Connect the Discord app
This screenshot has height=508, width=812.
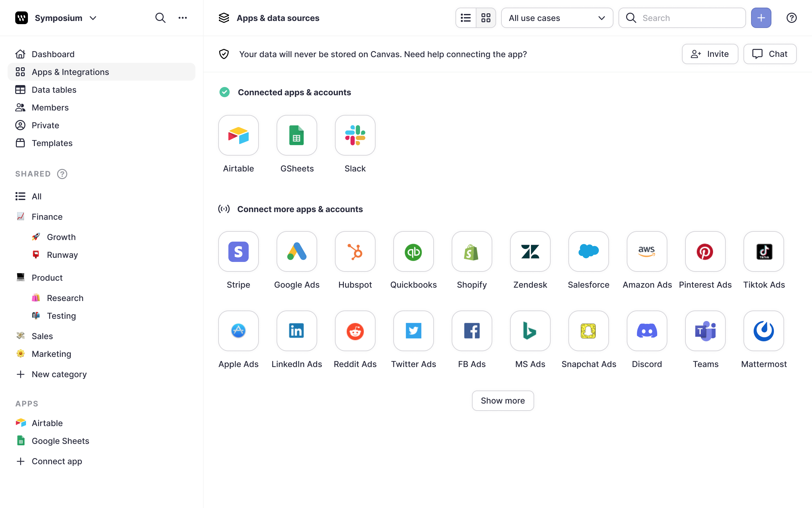647,331
